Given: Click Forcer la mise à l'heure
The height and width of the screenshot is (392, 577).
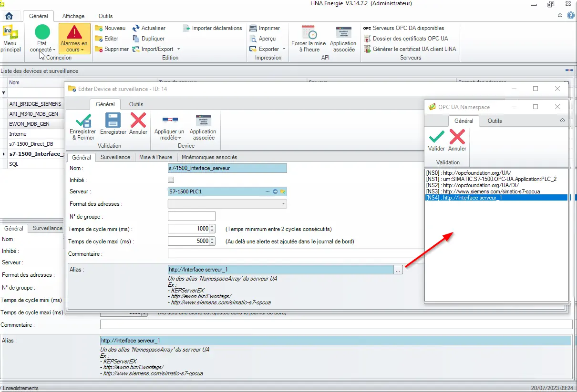Looking at the screenshot, I should (309, 38).
